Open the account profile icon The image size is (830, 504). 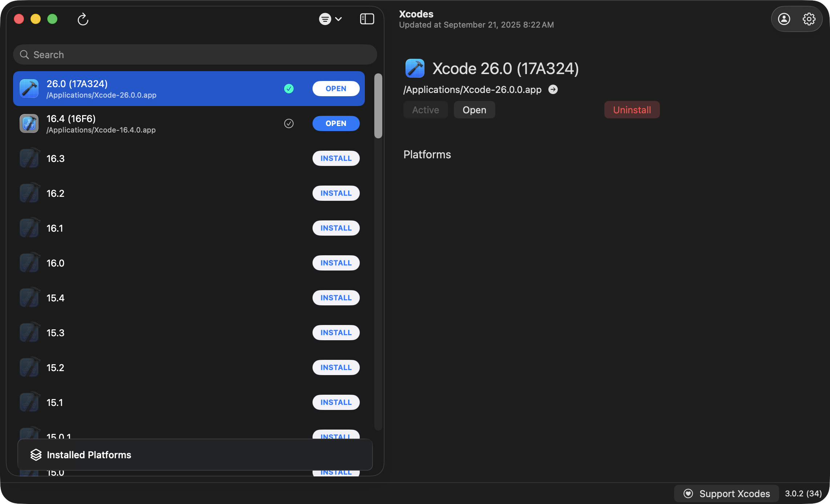coord(784,19)
